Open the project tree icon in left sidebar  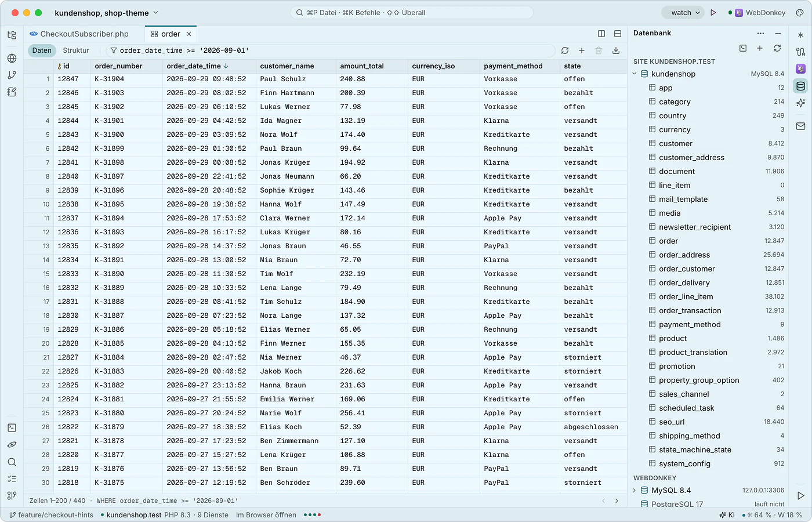coord(12,35)
